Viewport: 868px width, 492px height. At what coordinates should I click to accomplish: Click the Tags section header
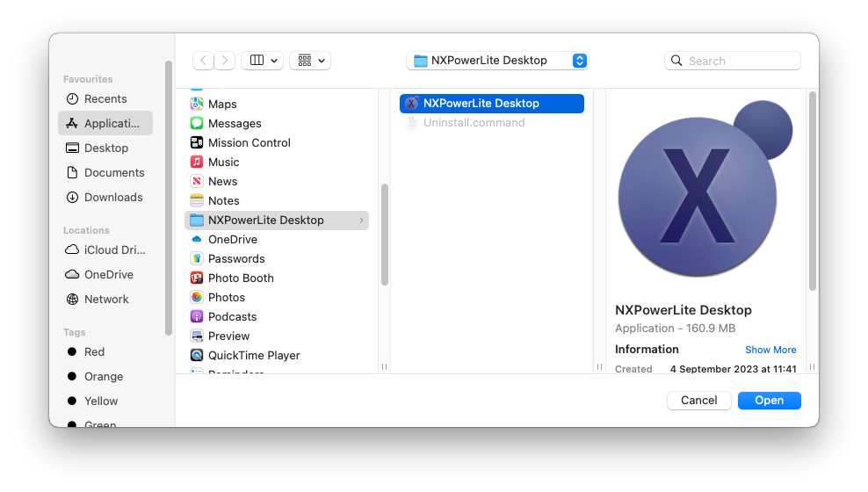74,332
